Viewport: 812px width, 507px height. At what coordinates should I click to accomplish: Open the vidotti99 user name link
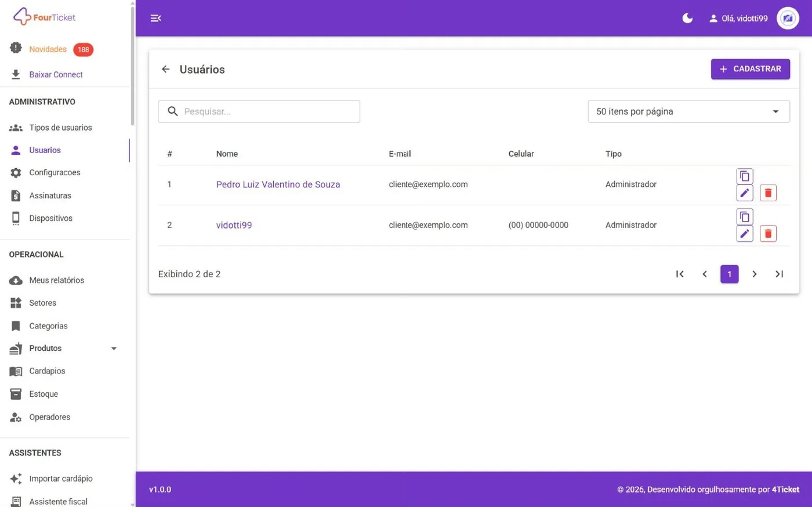click(234, 225)
